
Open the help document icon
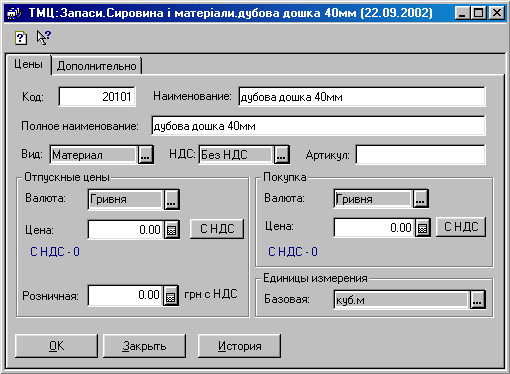[x=21, y=38]
